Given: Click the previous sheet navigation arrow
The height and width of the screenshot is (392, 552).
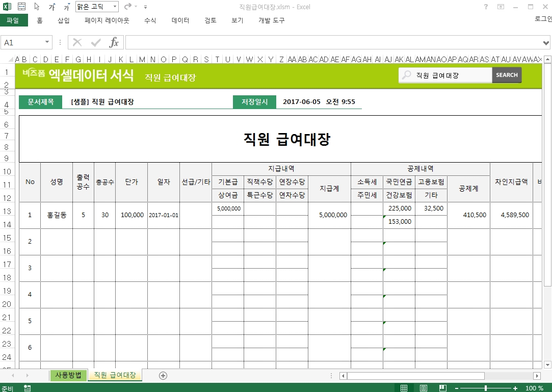Looking at the screenshot, I should click(13, 376).
